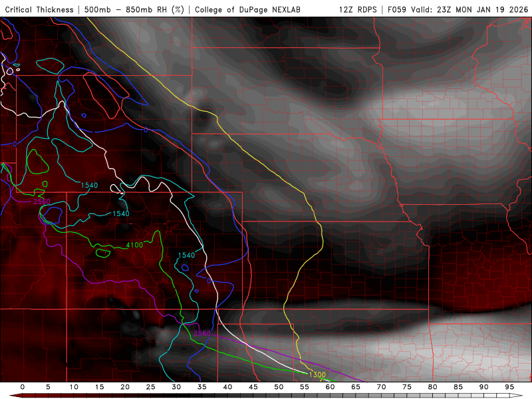Click the color scale value "30"

coord(176,387)
